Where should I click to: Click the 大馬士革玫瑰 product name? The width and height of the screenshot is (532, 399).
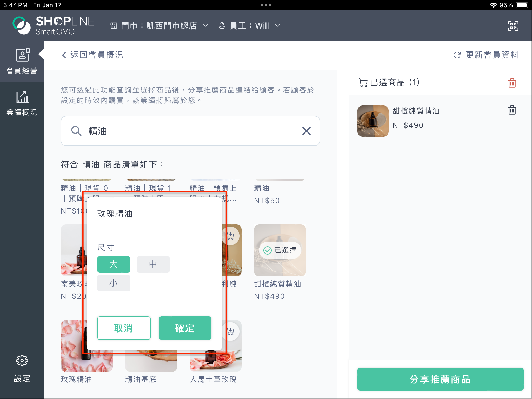tap(213, 379)
